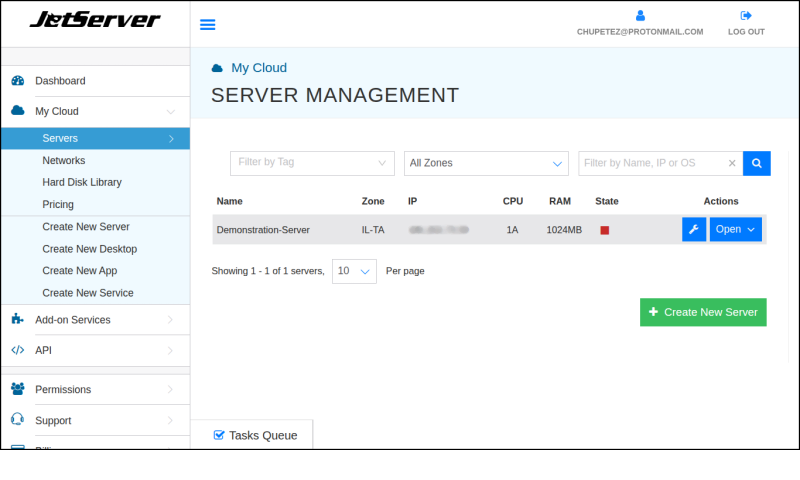Click the blue search magnifier button
The height and width of the screenshot is (480, 800).
coord(757,163)
